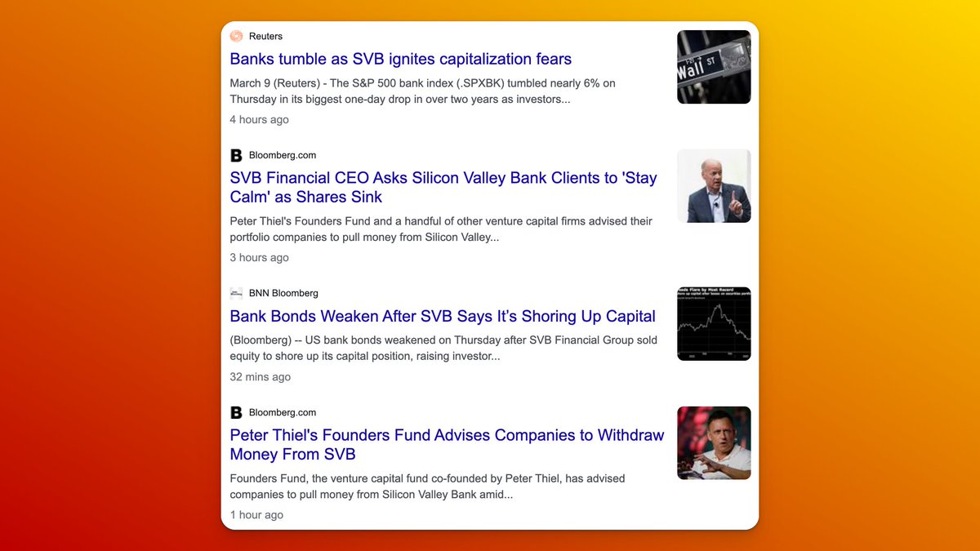The width and height of the screenshot is (980, 551).
Task: Click the Wall St street sign thumbnail
Action: (713, 67)
